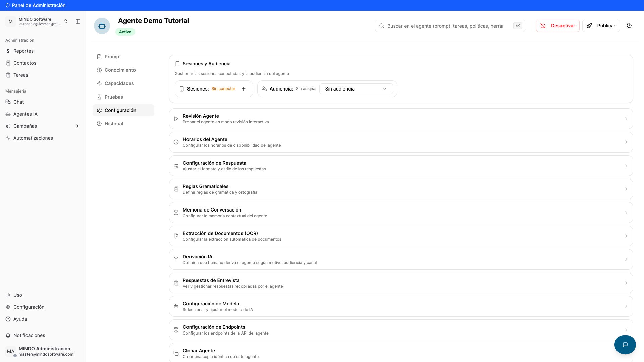The image size is (644, 362).
Task: Click the rocket icon on Publicar
Action: (589, 26)
